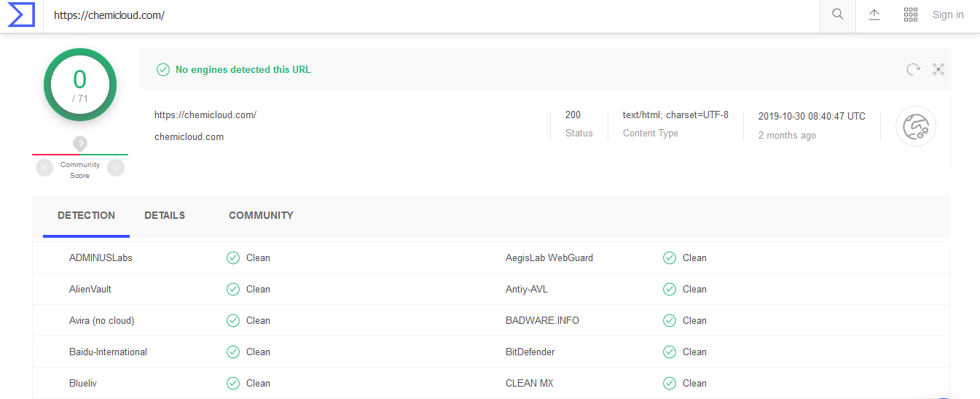Select the BADWARE.INFO engine name

coord(543,320)
